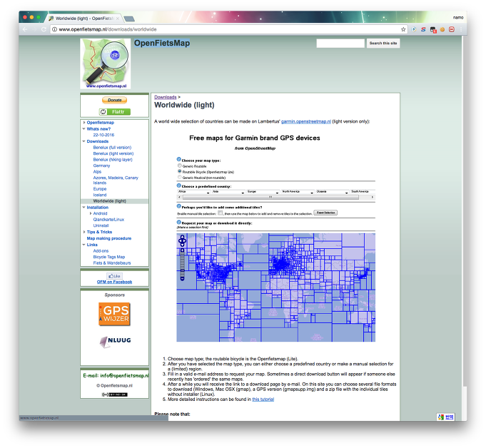This screenshot has height=448, width=486.
Task: Click the Donate button
Action: [x=115, y=100]
